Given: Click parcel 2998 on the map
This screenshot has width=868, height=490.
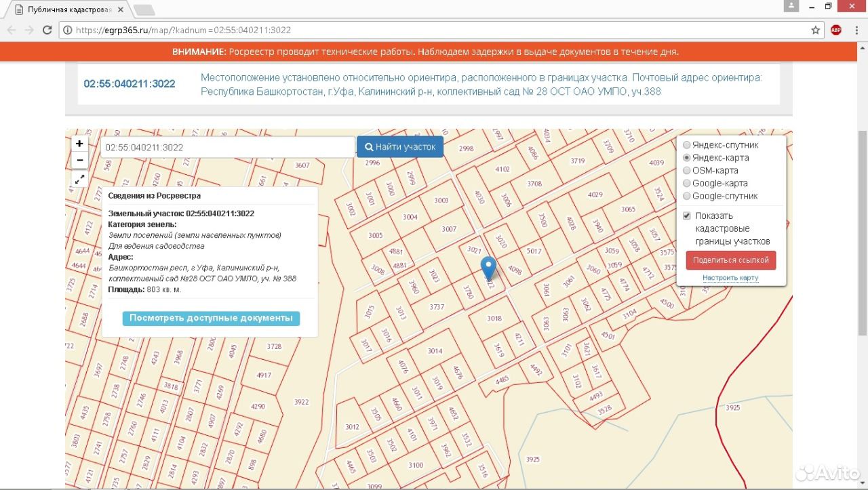Looking at the screenshot, I should 467,148.
